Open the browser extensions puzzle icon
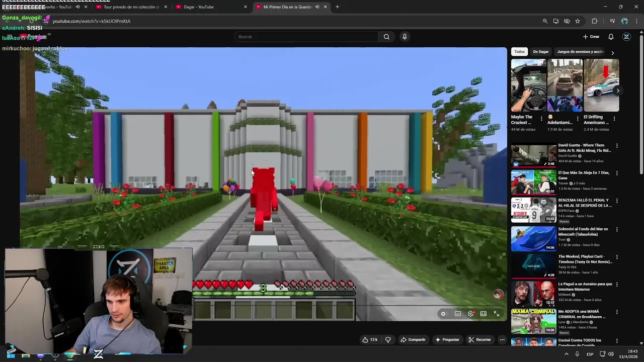Viewport: 644px width, 362px height. pyautogui.click(x=595, y=21)
